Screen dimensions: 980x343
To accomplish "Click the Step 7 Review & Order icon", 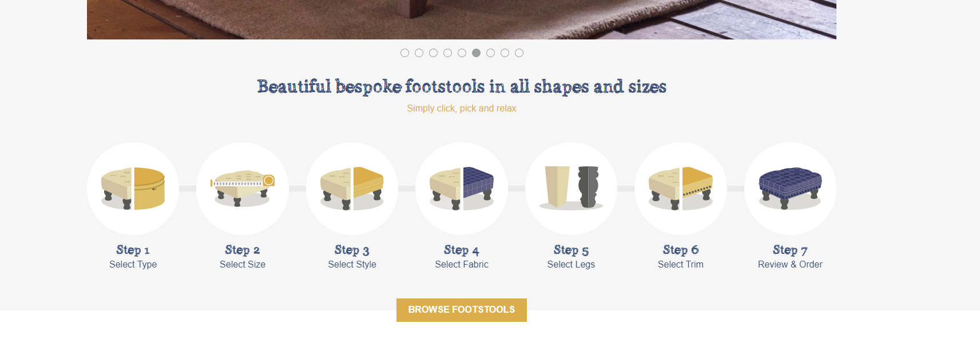I will click(790, 189).
